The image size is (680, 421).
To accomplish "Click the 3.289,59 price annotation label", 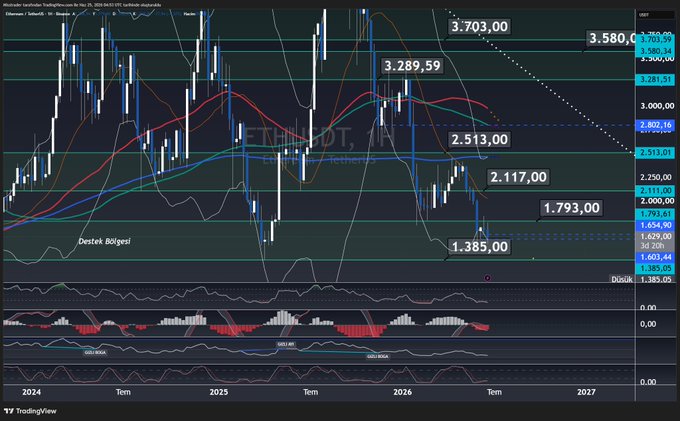I will pos(412,66).
